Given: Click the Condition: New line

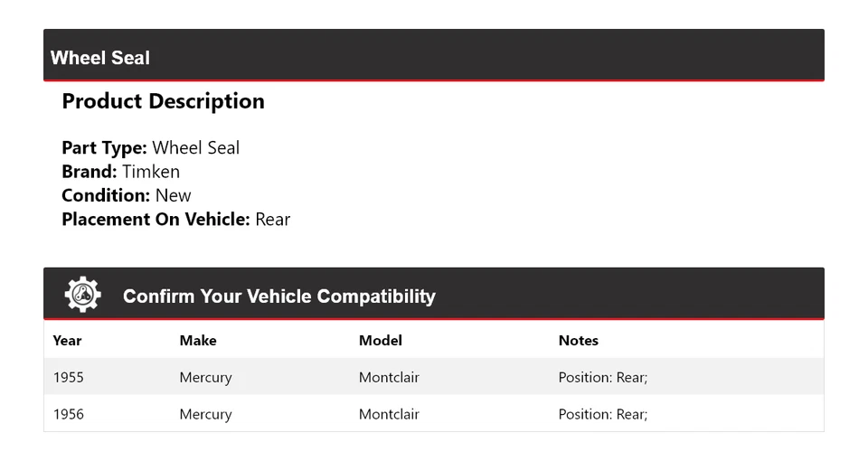Looking at the screenshot, I should tap(127, 195).
